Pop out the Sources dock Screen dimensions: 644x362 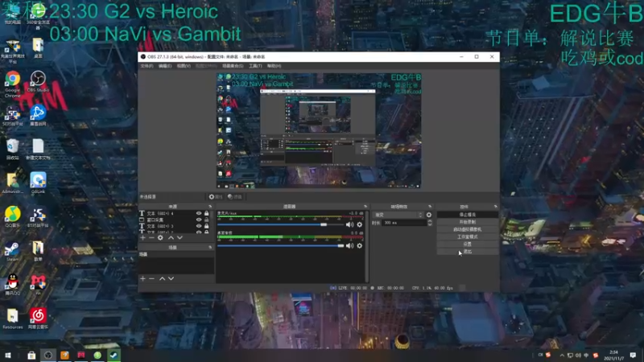pos(210,207)
